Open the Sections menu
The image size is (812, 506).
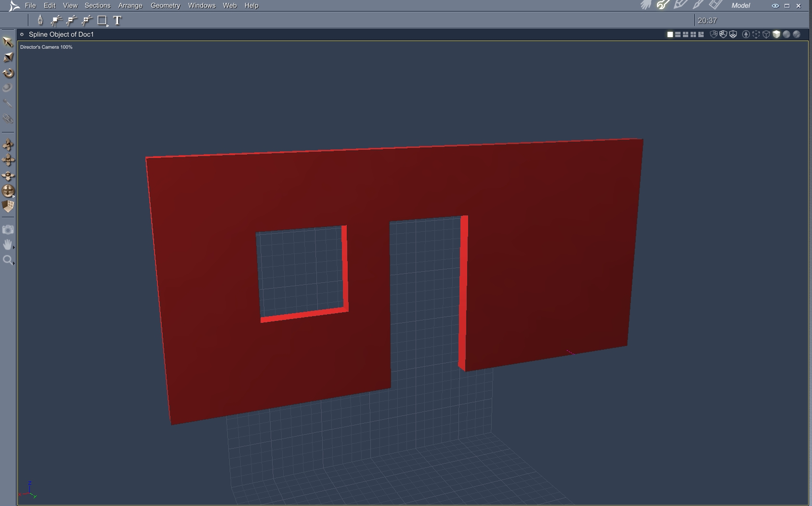click(x=98, y=5)
